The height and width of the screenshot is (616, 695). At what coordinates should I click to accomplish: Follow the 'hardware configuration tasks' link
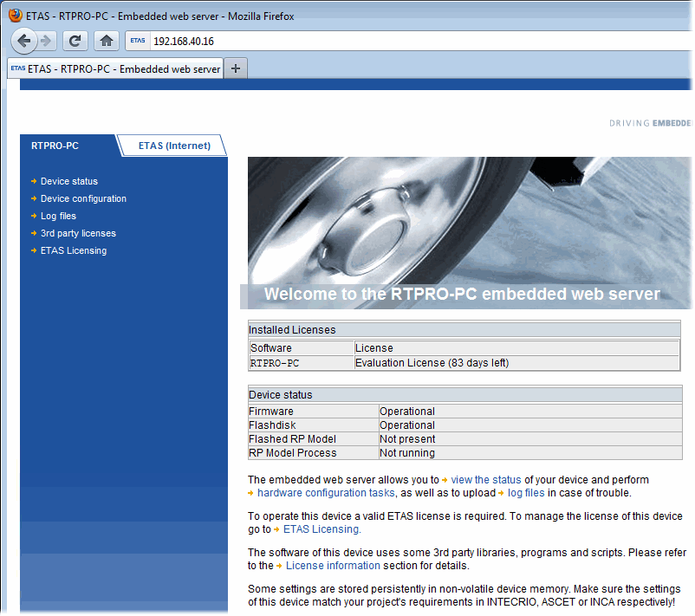(x=326, y=493)
